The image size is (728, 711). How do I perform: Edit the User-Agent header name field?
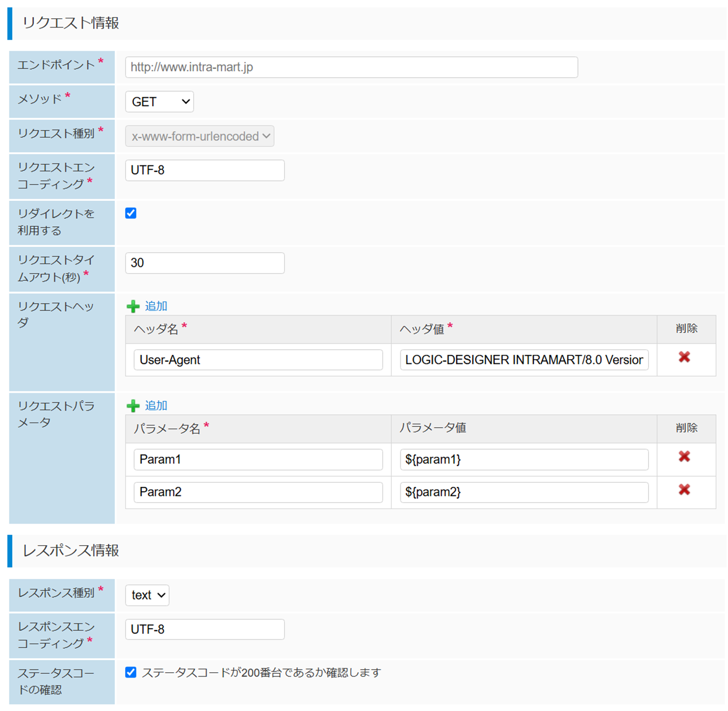(258, 360)
